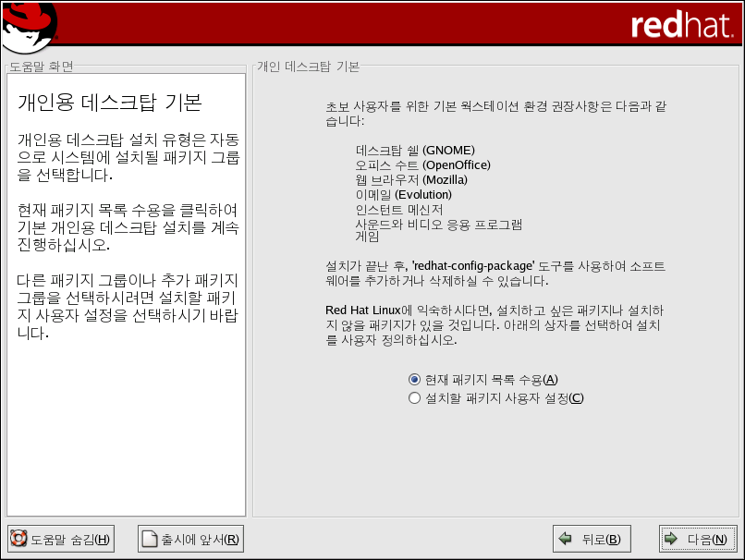Click the help heading 개인용 데스크탑 기본

click(x=110, y=103)
